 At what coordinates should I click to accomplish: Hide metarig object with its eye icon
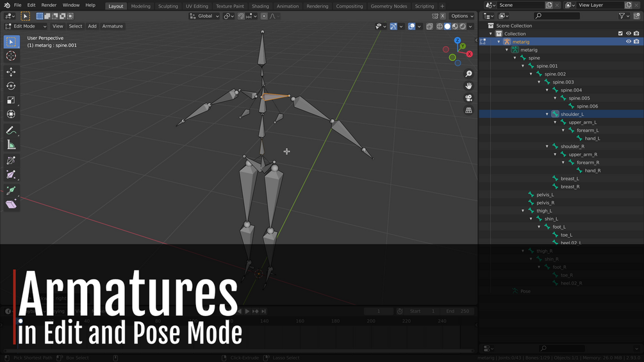629,42
